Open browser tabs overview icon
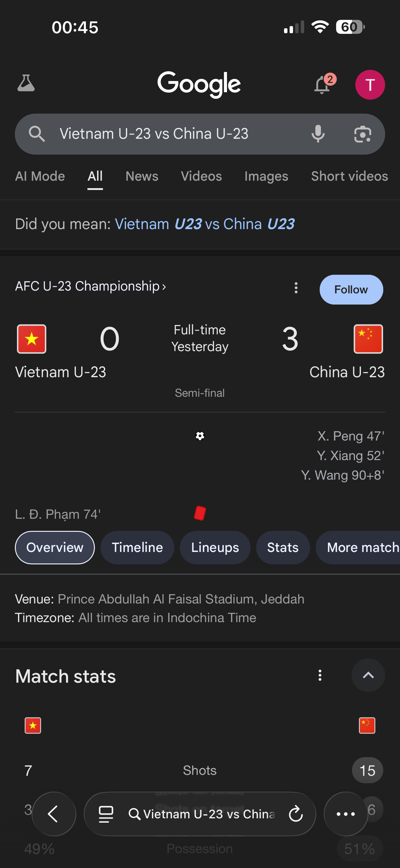400x868 pixels. [x=106, y=814]
